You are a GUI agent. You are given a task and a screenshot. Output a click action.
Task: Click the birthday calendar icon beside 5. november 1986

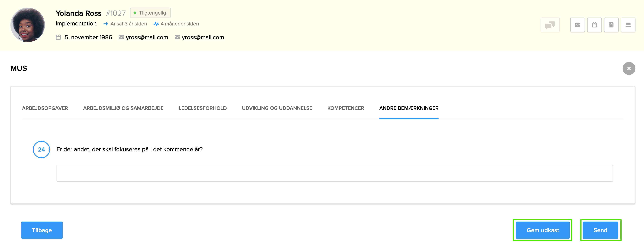pos(58,37)
